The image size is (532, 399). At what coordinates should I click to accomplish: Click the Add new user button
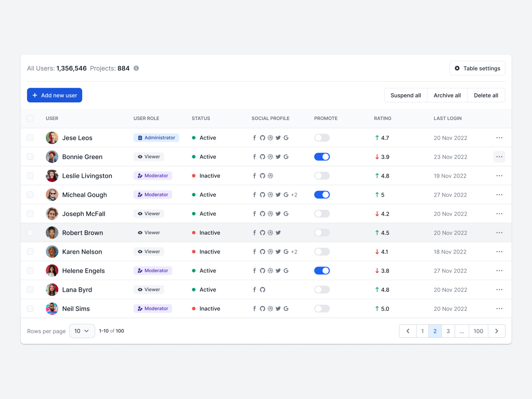(54, 95)
